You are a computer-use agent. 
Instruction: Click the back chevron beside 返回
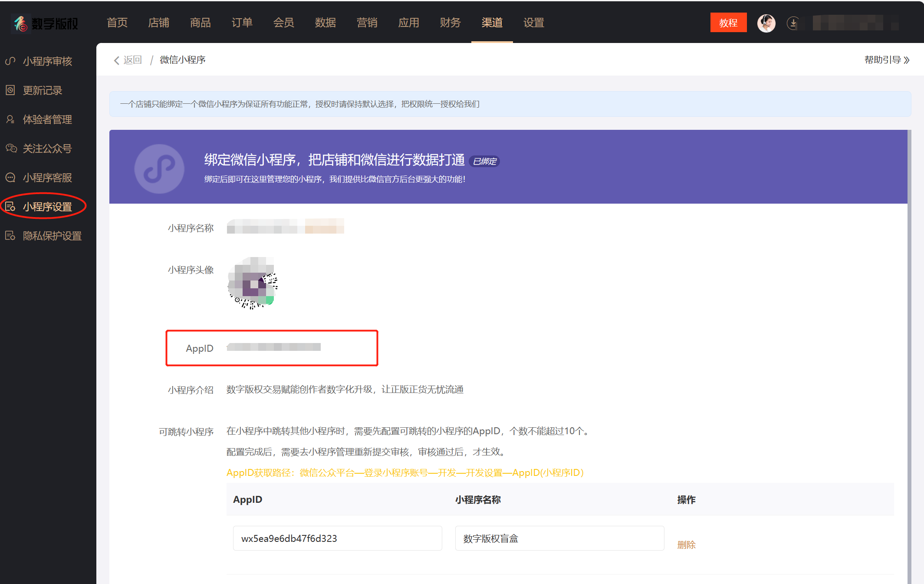click(116, 60)
